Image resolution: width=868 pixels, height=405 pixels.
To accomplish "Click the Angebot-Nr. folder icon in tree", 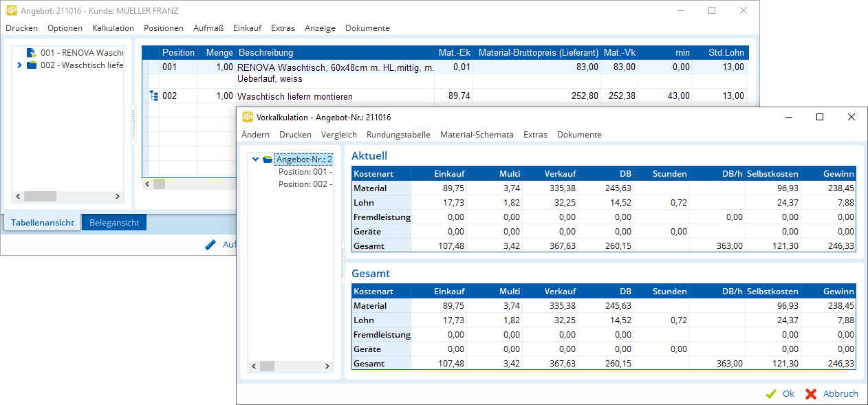I will (268, 160).
